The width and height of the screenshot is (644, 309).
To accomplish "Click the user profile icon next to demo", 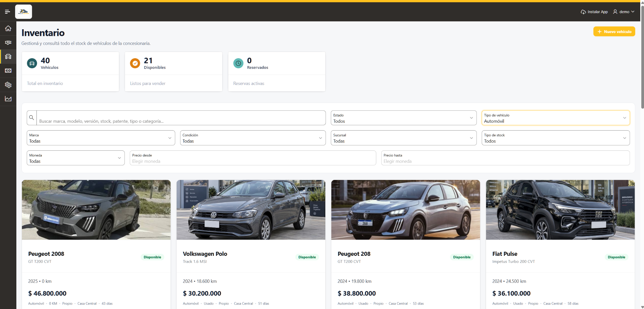I will click(x=615, y=12).
